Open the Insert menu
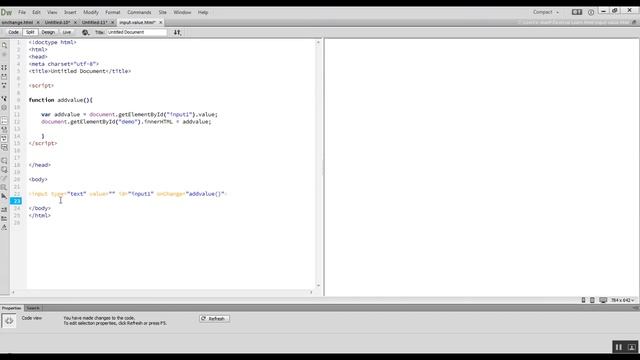The width and height of the screenshot is (640, 360). [70, 12]
